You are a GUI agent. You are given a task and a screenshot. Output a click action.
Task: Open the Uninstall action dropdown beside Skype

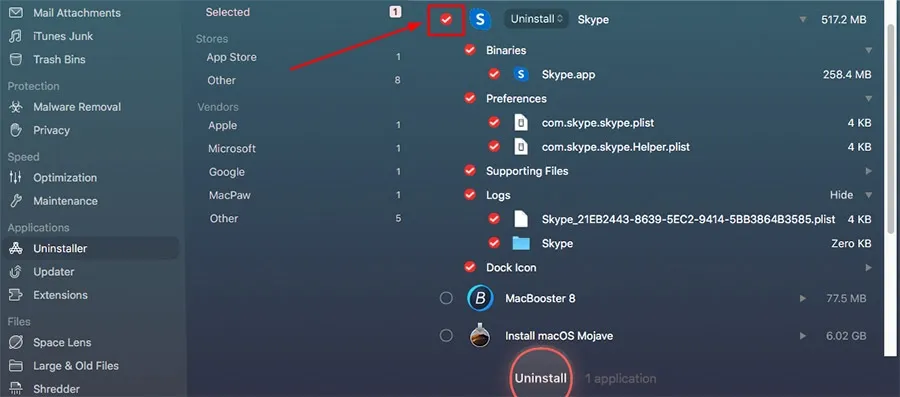536,19
